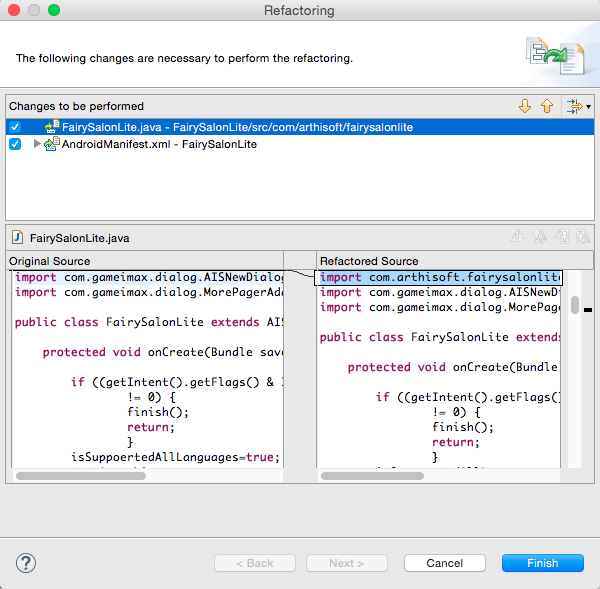Click Refactored Source horizontal scrollbar

pos(372,476)
